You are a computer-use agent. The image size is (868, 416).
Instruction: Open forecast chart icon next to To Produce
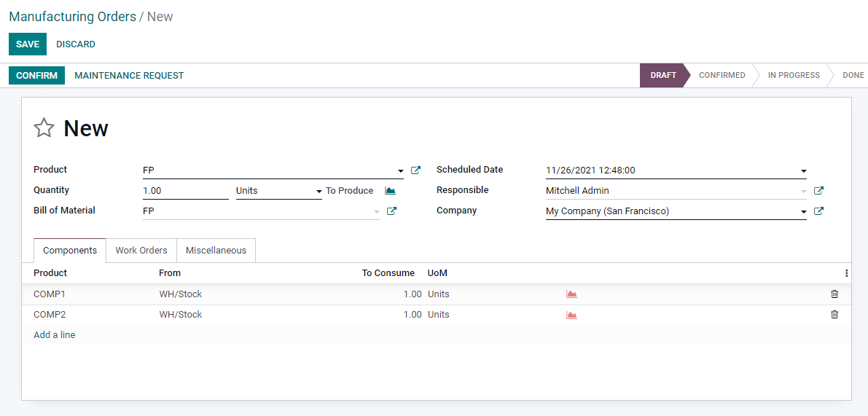click(x=390, y=190)
